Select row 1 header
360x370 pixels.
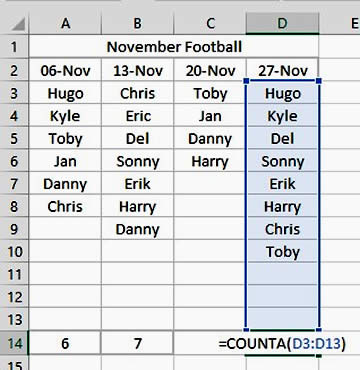pyautogui.click(x=14, y=47)
